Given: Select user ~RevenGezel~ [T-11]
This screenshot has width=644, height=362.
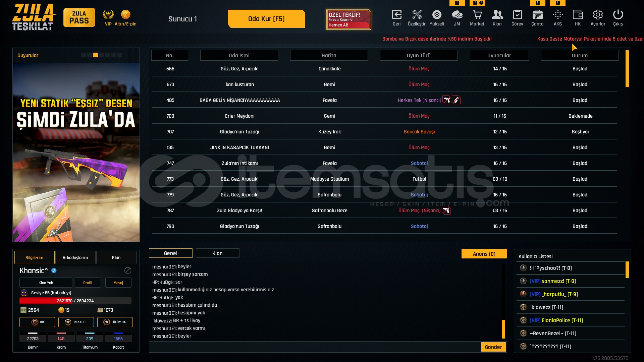Looking at the screenshot, I should point(571,333).
